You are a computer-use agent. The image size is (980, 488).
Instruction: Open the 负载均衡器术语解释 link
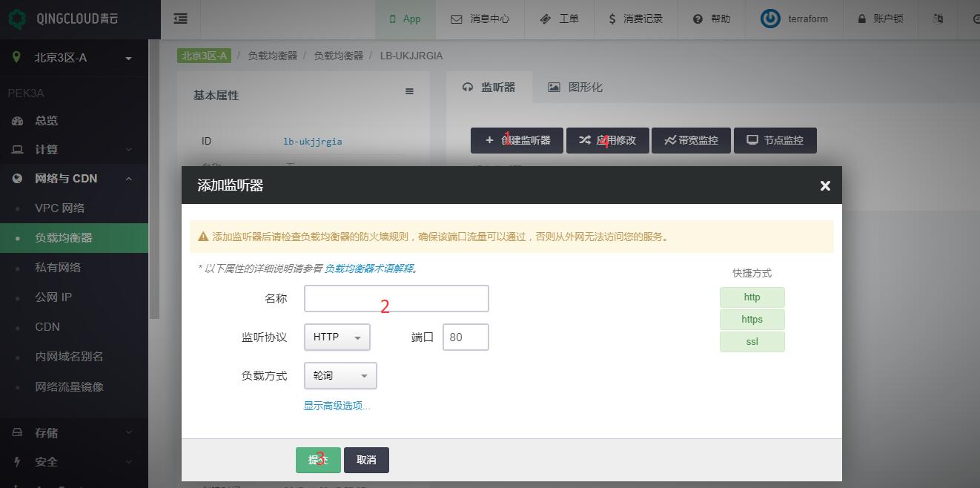click(368, 268)
